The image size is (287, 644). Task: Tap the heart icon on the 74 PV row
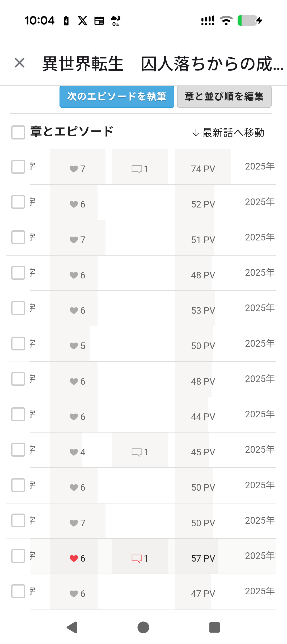(74, 169)
